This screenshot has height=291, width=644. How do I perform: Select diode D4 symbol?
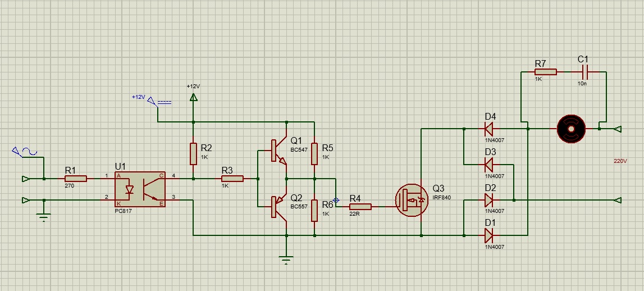[x=488, y=129]
